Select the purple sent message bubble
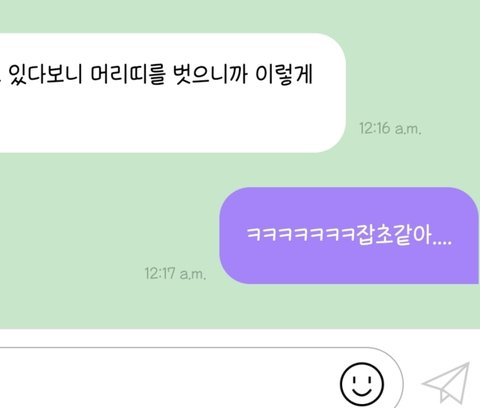Screen dimensions: 480x408 pyautogui.click(x=349, y=235)
